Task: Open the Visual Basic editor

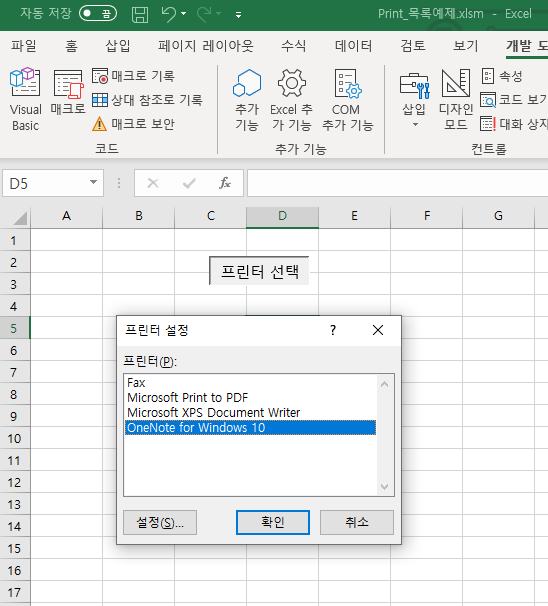Action: pyautogui.click(x=25, y=100)
